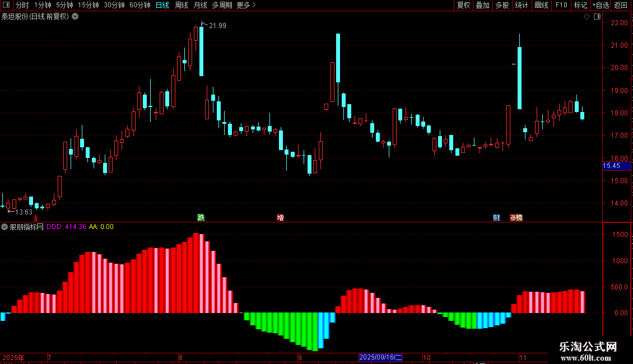Image resolution: width=633 pixels, height=364 pixels.
Task: Click 返回 to go back
Action: (x=621, y=5)
